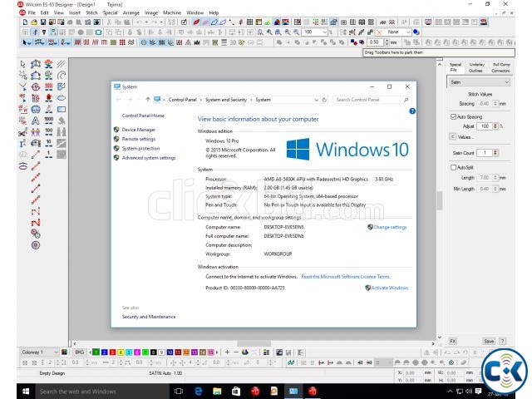
Task: Open the Machine menu
Action: (172, 12)
